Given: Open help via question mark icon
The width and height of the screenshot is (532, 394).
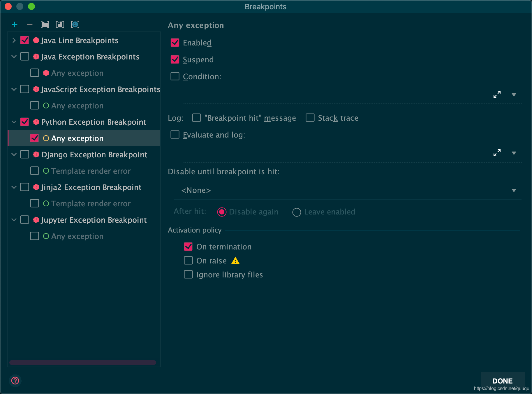Looking at the screenshot, I should coord(15,381).
